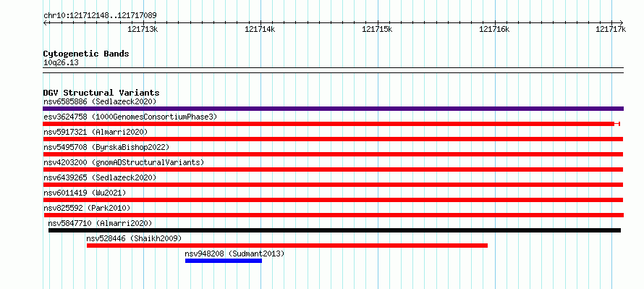
Task: Click the 121716k ruler tick label
Action: click(494, 29)
